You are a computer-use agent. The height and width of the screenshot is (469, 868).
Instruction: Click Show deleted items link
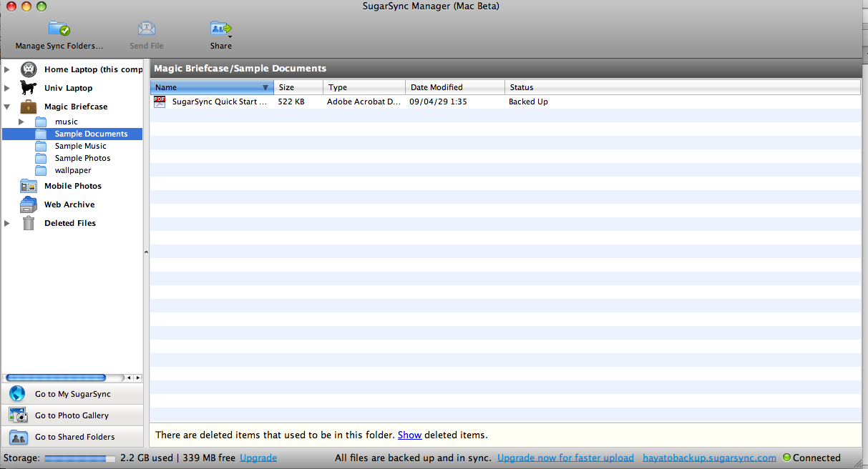coord(409,435)
